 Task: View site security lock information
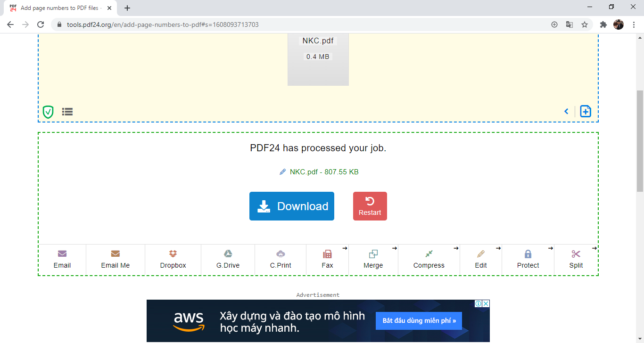coord(59,24)
